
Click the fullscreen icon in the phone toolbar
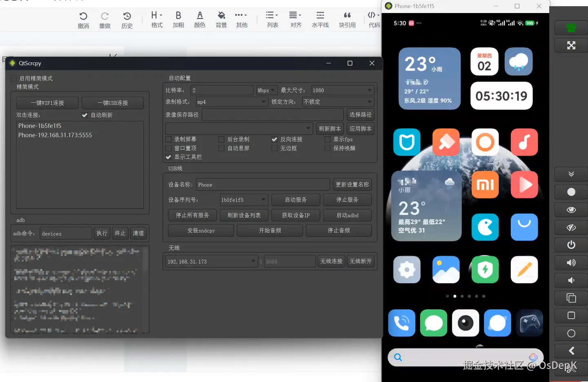pyautogui.click(x=571, y=45)
